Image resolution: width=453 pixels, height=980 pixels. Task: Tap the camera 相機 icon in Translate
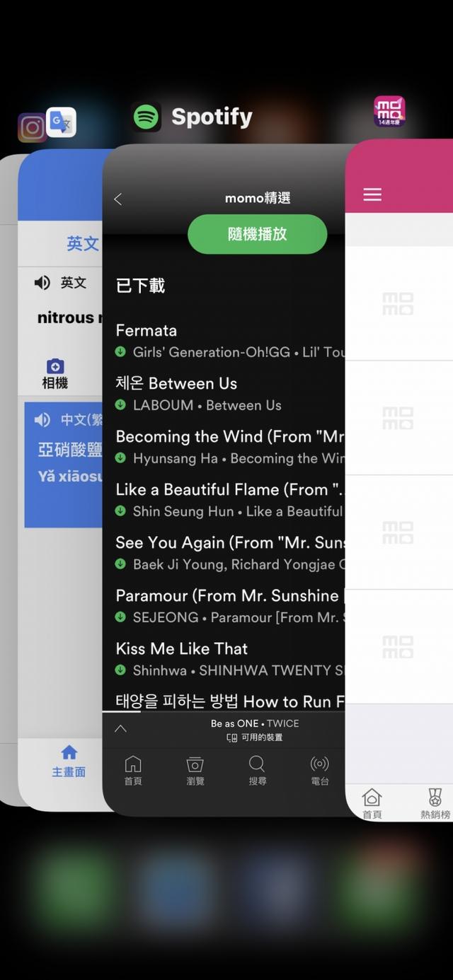coord(55,374)
